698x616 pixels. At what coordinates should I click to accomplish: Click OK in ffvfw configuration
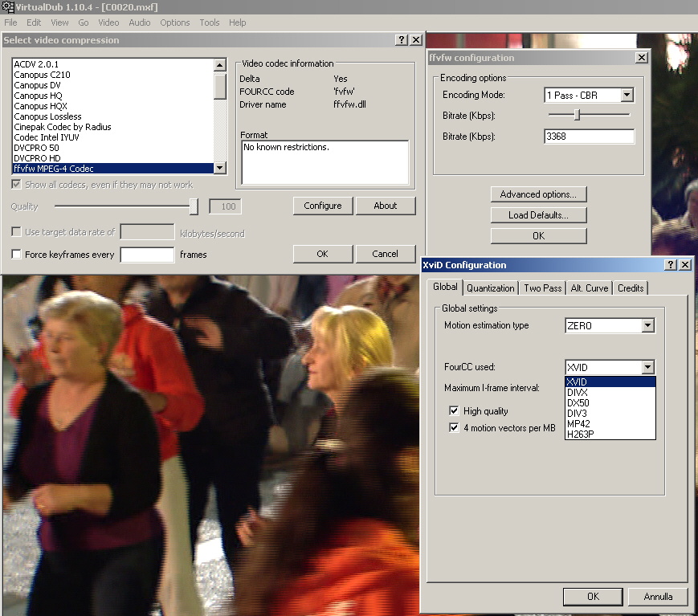click(539, 236)
